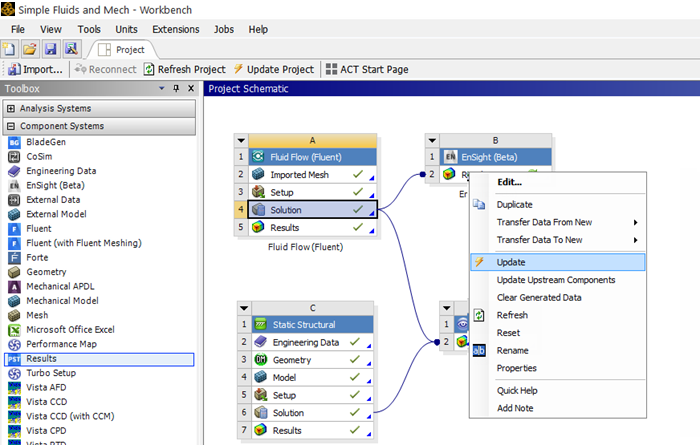
Task: Open the File menu
Action: point(18,29)
